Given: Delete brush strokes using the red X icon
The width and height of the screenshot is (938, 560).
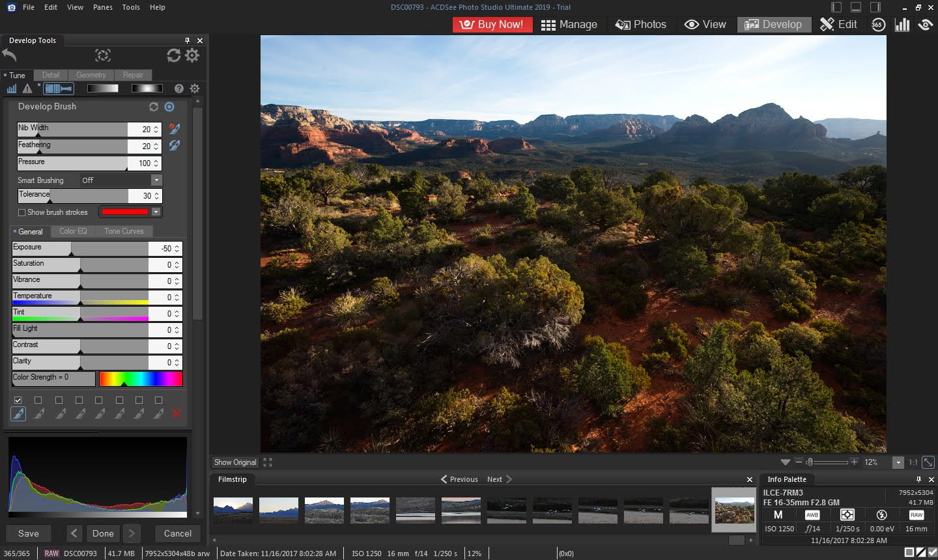Looking at the screenshot, I should 177,413.
